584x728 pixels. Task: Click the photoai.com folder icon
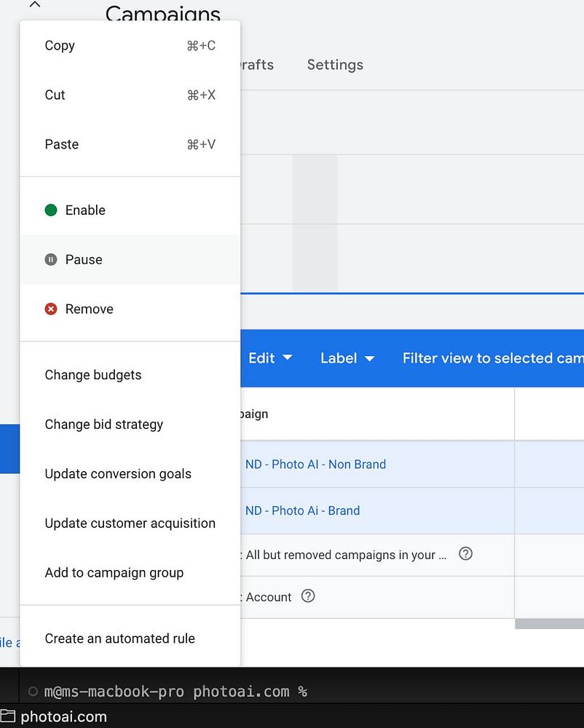coord(8,717)
